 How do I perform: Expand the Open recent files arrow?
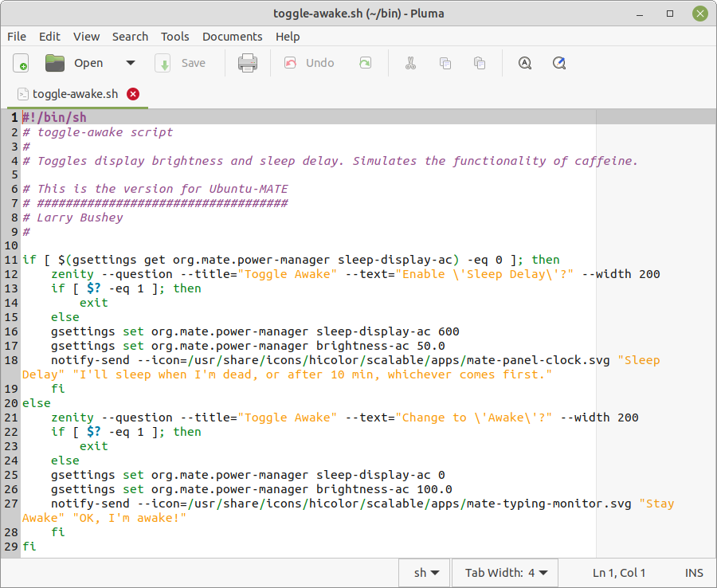[131, 63]
